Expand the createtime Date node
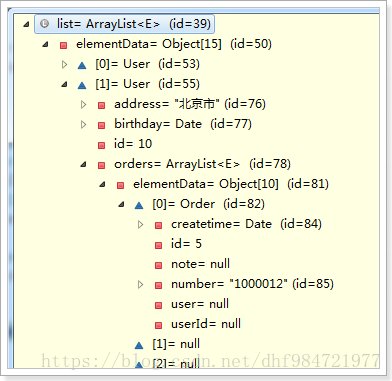This screenshot has height=381, width=392. pos(141,224)
